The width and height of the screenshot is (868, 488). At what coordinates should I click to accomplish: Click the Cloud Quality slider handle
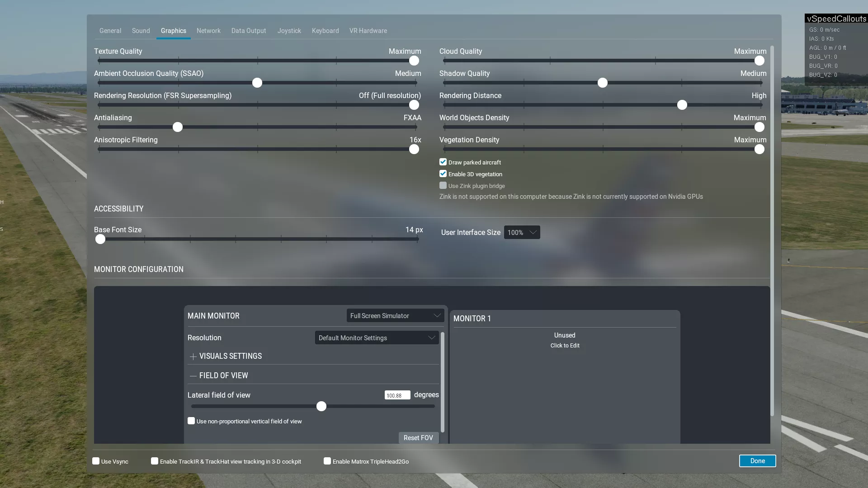[759, 61]
